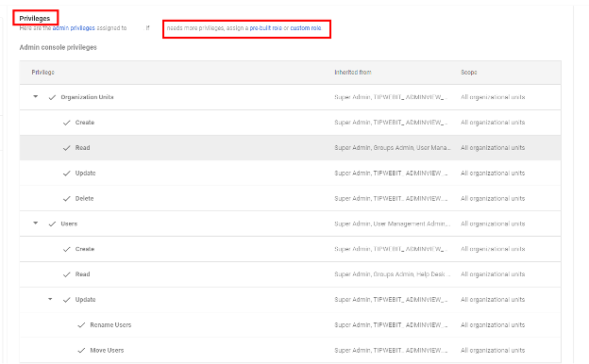
Task: Click the Privileges heading
Action: point(35,18)
